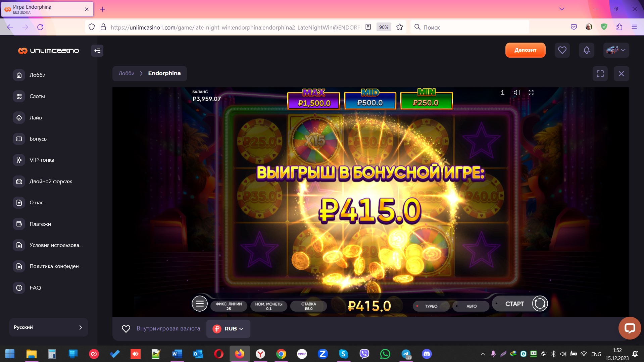Open the browser extensions puzzle icon

(619, 27)
